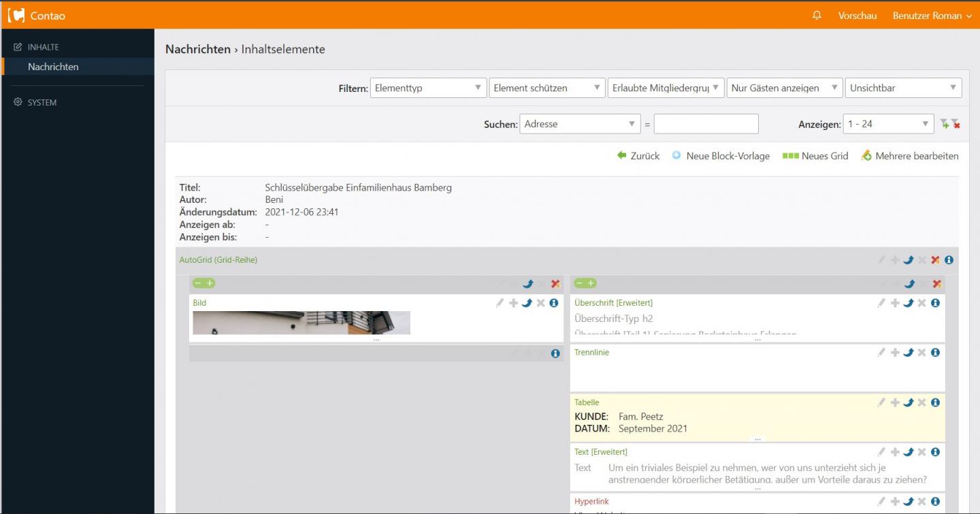The image size is (980, 514).
Task: Apply filter with the green funnel icon
Action: coord(944,124)
